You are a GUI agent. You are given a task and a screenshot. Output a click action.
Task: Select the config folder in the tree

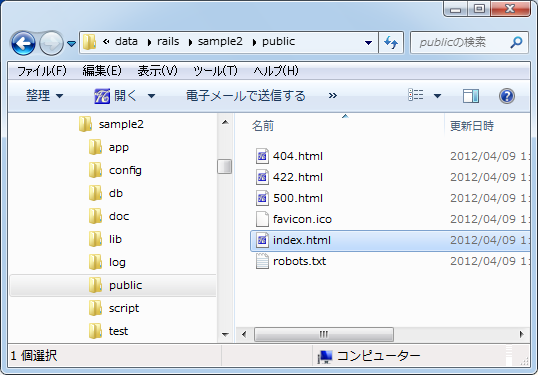[x=125, y=170]
